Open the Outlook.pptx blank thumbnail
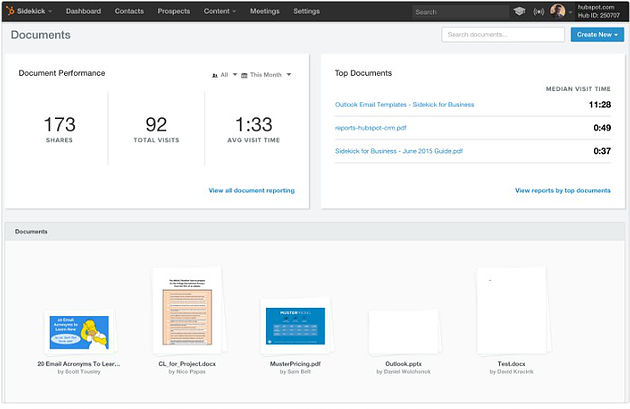The width and height of the screenshot is (630, 409). pyautogui.click(x=403, y=332)
